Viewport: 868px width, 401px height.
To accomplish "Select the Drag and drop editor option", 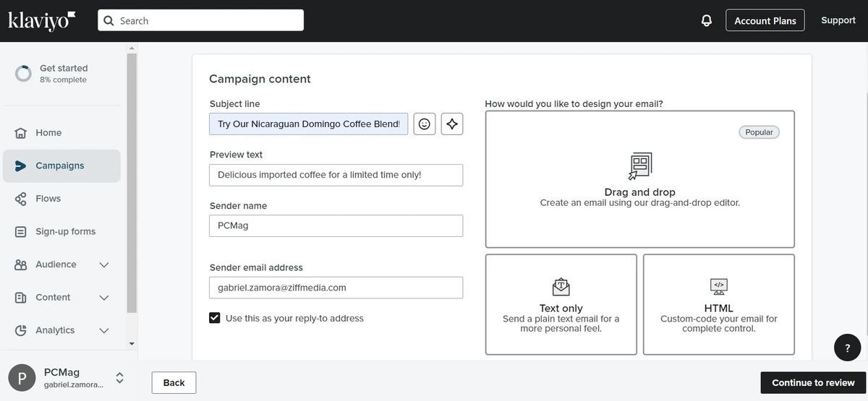I will 639,179.
